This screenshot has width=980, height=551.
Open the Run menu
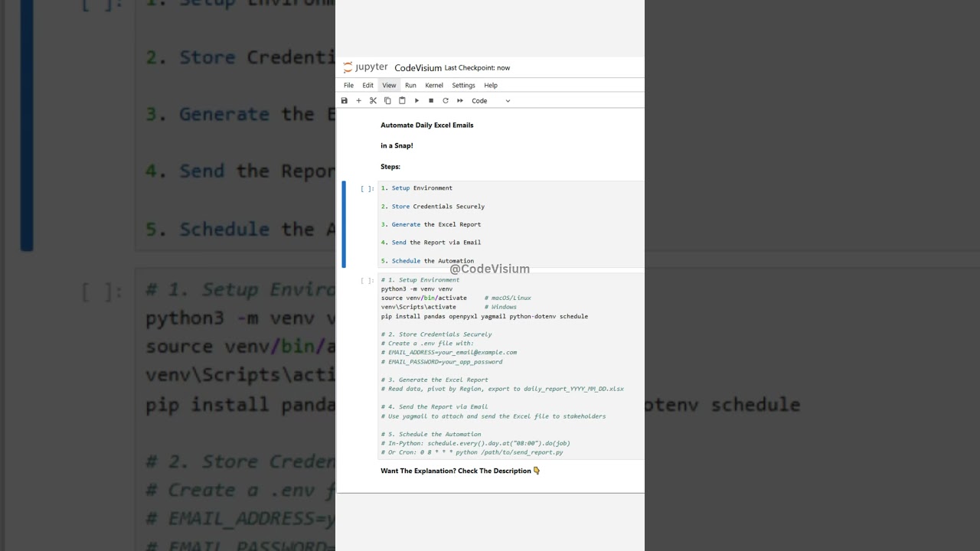coord(410,86)
